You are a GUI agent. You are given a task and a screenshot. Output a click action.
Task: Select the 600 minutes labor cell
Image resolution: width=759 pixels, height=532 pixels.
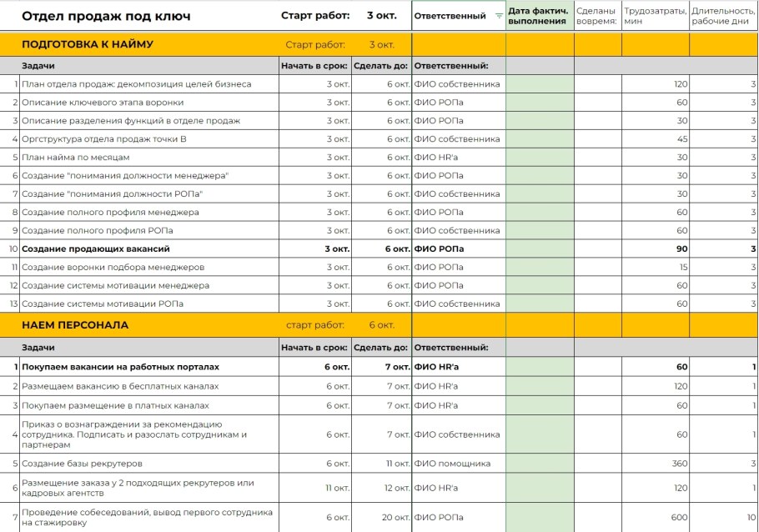coord(655,517)
